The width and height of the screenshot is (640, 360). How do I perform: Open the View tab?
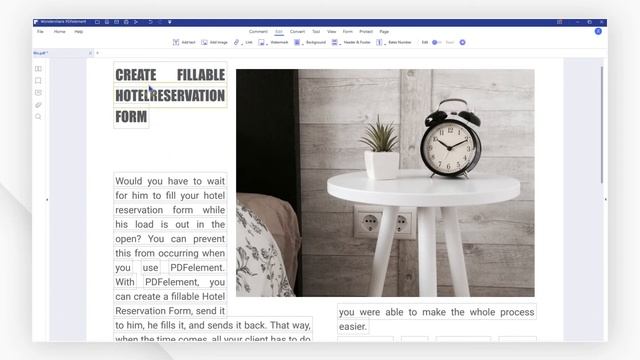[331, 31]
